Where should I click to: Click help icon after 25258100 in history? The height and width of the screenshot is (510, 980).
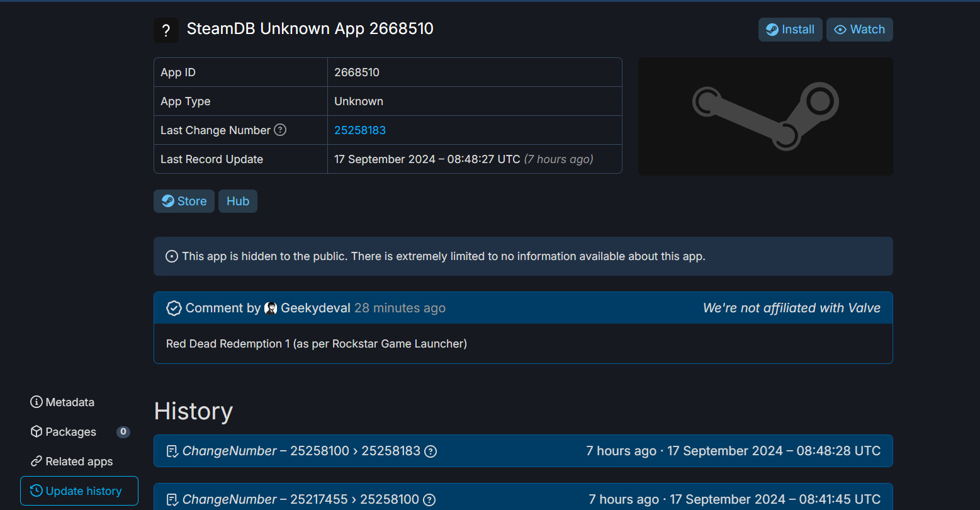coord(429,499)
